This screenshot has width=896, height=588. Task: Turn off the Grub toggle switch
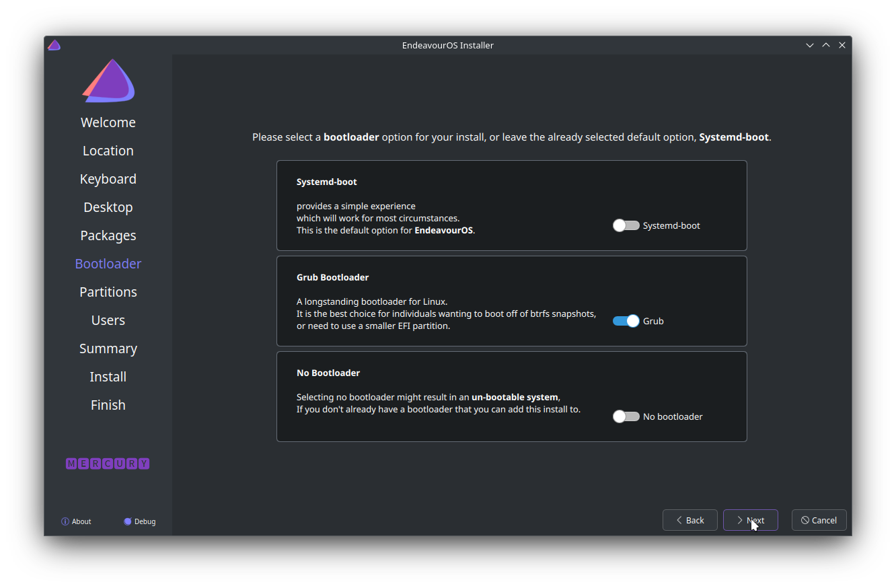(626, 321)
